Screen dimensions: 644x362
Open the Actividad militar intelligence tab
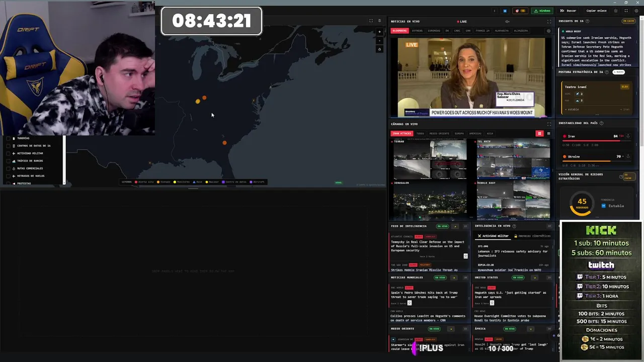493,236
